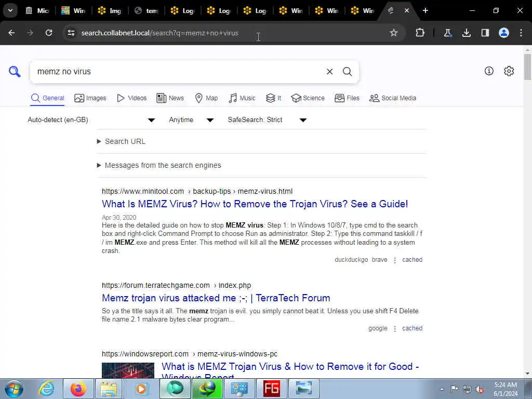Open the red FG app on taskbar
The width and height of the screenshot is (532, 399).
pos(271,389)
